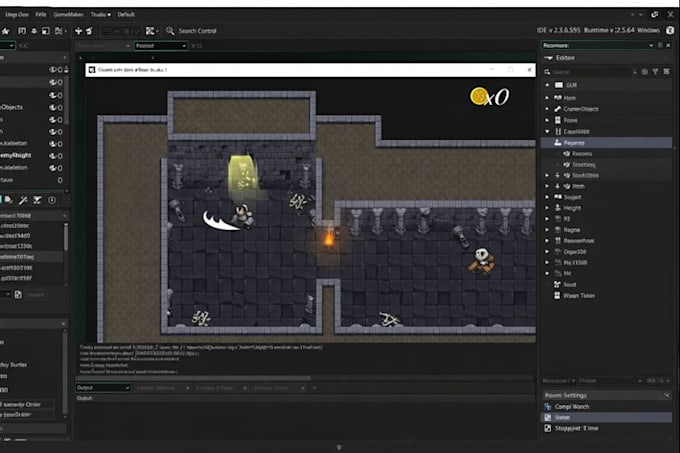The image size is (680, 453).
Task: Expand the Foom folder
Action: [547, 120]
